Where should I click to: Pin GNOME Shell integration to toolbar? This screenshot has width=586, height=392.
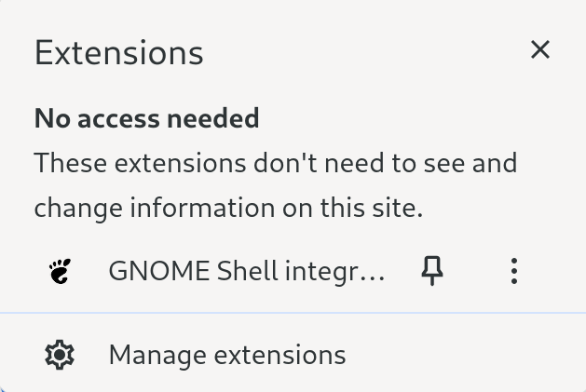pyautogui.click(x=432, y=272)
